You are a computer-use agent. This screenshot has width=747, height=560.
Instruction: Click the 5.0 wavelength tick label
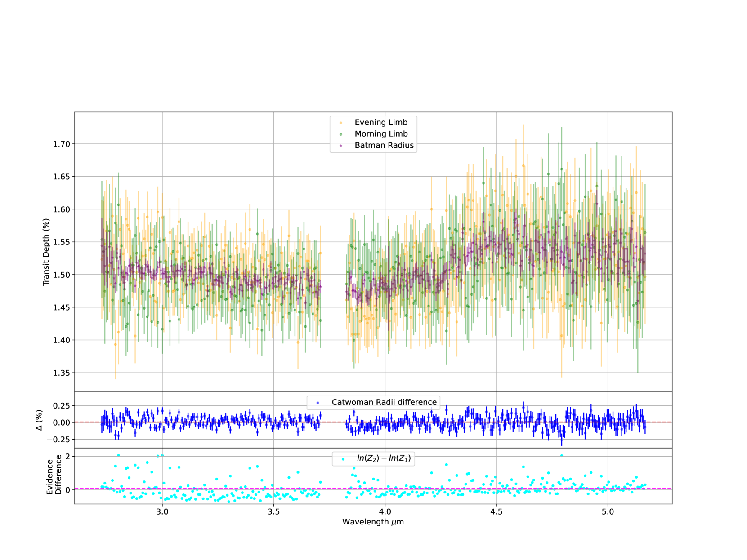click(608, 512)
